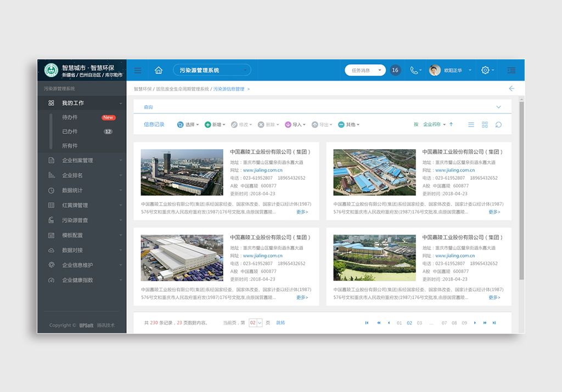Image resolution: width=562 pixels, height=392 pixels.
Task: Open the 其他 more options menu
Action: pos(349,124)
